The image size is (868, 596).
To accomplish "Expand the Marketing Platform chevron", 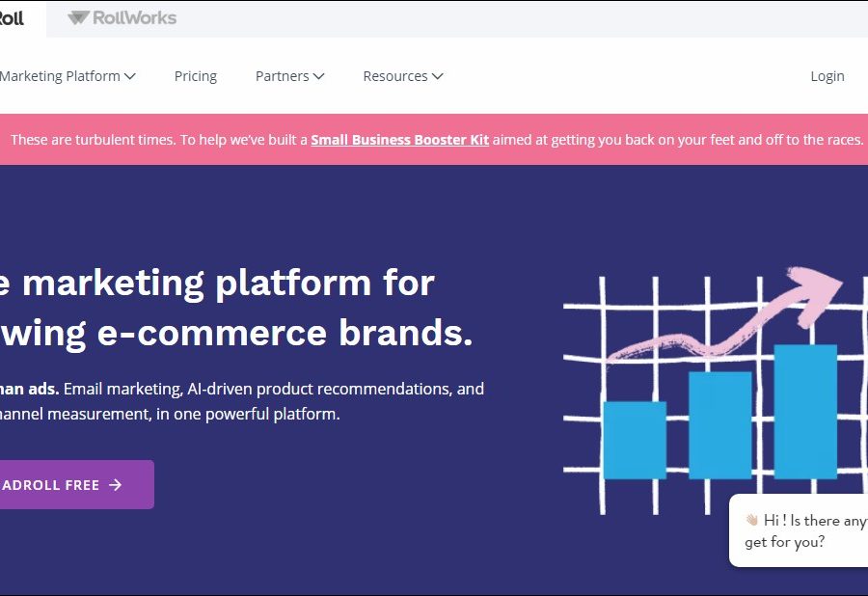I will point(130,76).
